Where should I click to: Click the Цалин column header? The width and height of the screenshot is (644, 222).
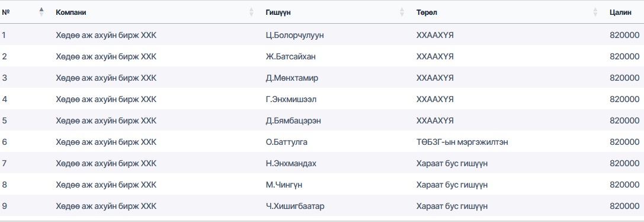click(x=620, y=12)
